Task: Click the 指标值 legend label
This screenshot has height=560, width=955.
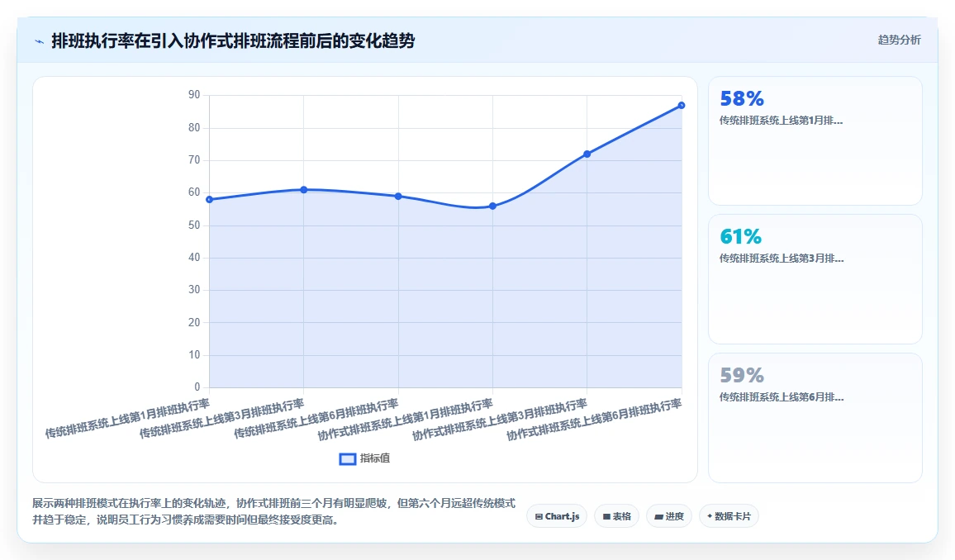Action: click(374, 458)
